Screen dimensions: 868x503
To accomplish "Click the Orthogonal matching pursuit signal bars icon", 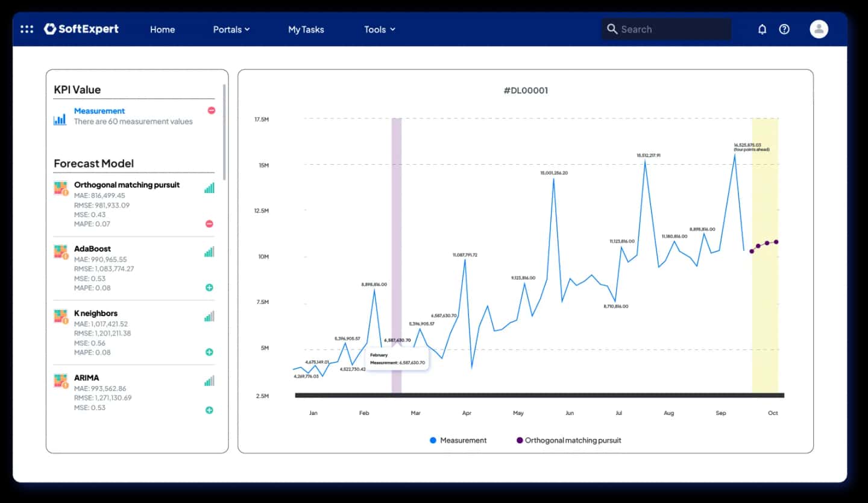I will coord(209,188).
